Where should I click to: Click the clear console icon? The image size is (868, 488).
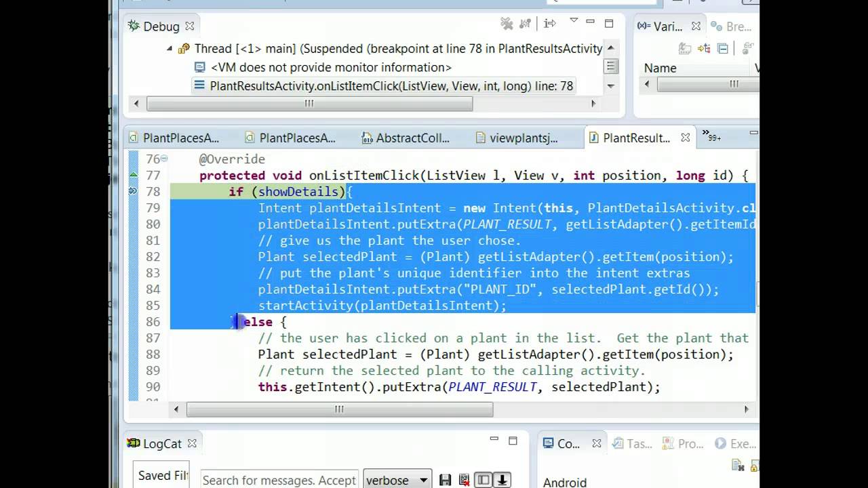pos(738,466)
